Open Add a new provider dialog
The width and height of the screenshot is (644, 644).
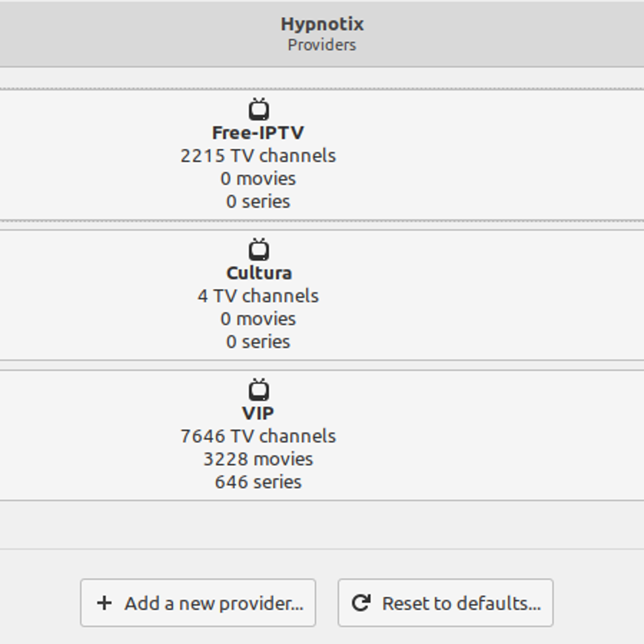[x=198, y=603]
